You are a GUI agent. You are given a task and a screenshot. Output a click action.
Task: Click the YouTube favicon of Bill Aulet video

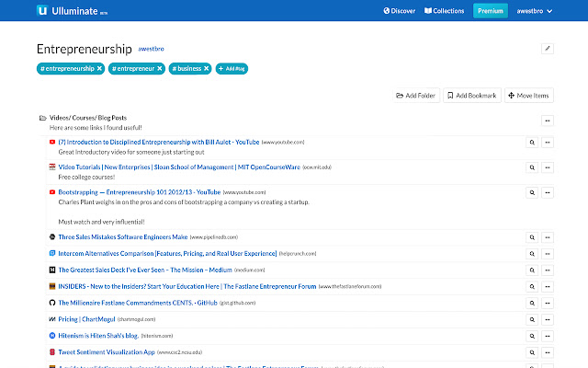(x=52, y=143)
